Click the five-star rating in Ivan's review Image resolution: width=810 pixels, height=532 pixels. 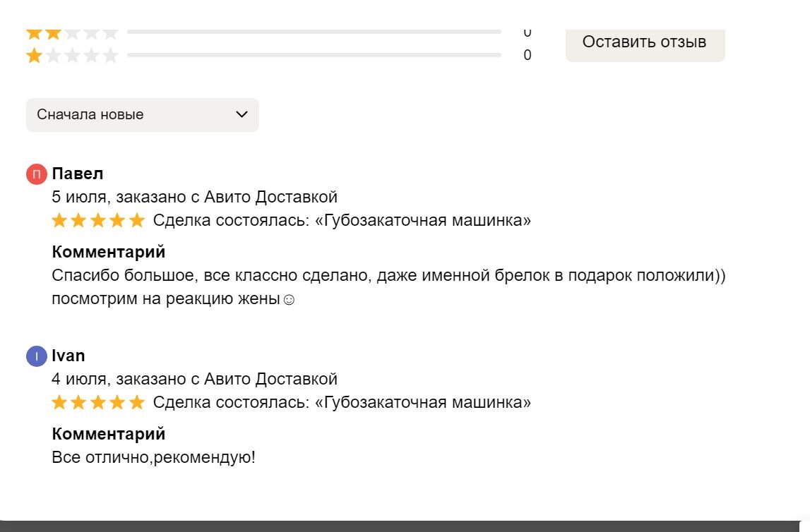coord(98,402)
